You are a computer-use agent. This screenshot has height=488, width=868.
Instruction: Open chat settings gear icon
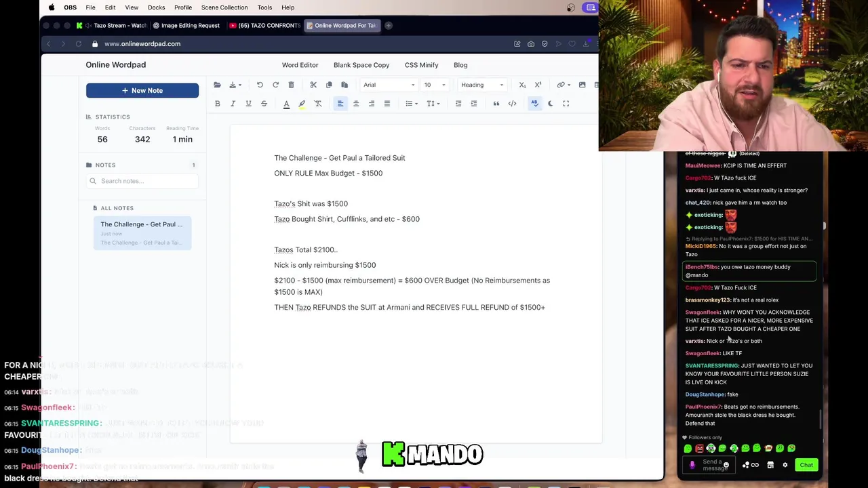(x=785, y=465)
